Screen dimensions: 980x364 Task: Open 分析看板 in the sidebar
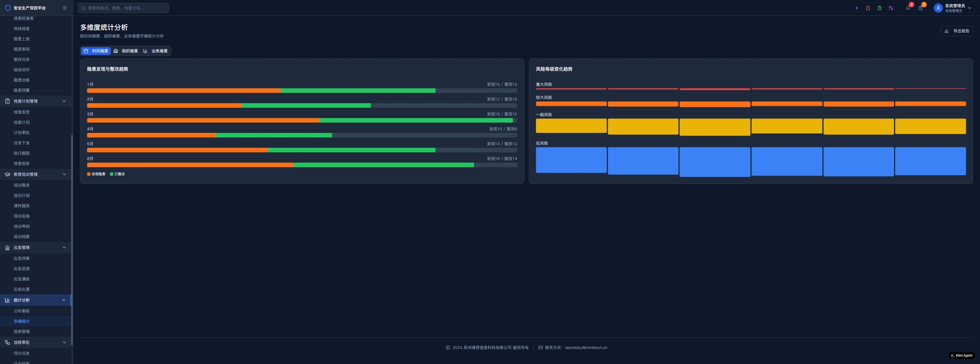click(x=22, y=311)
